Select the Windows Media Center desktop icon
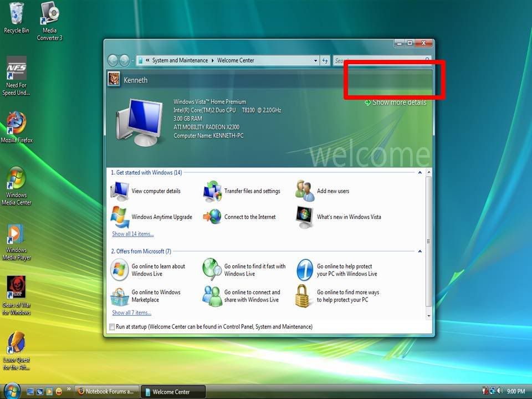Viewport: 532px width, 399px height. pos(16,186)
